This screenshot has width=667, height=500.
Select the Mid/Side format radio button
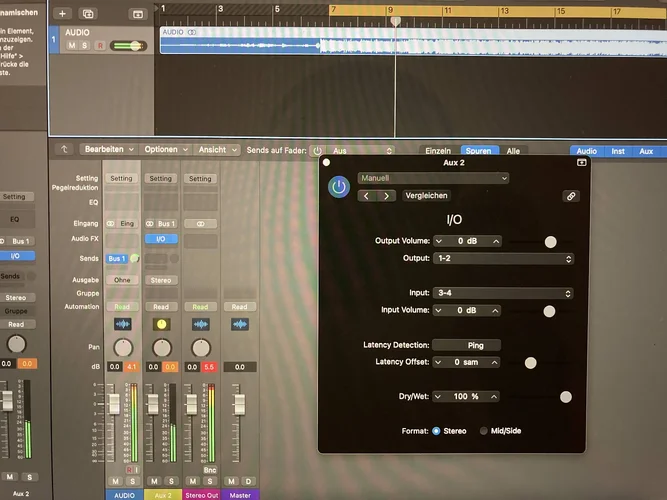click(x=485, y=431)
